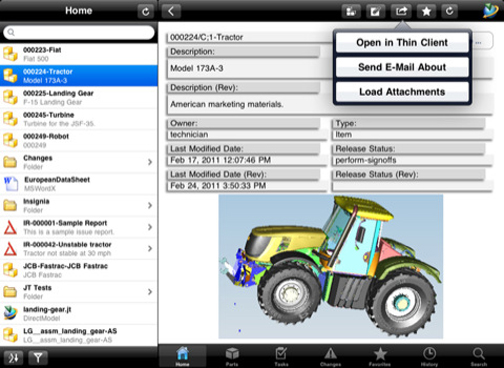Click the JCB-Fastrac item icon

coord(10,270)
